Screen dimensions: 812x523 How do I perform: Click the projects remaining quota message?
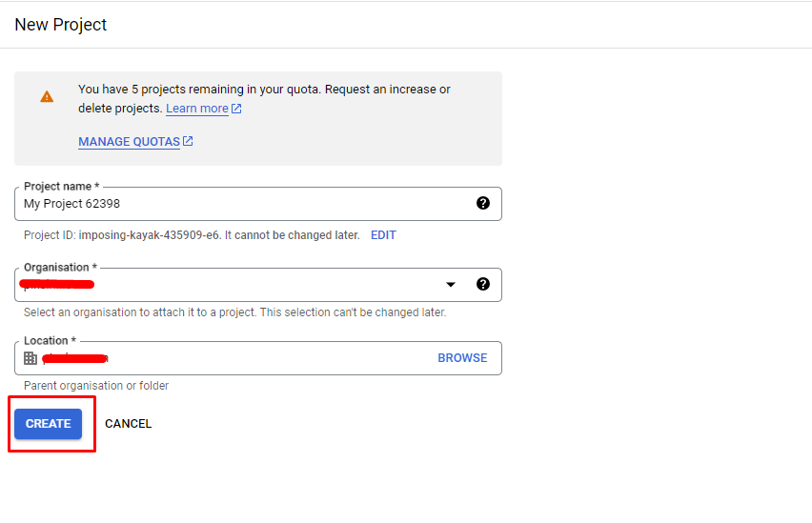(x=264, y=90)
